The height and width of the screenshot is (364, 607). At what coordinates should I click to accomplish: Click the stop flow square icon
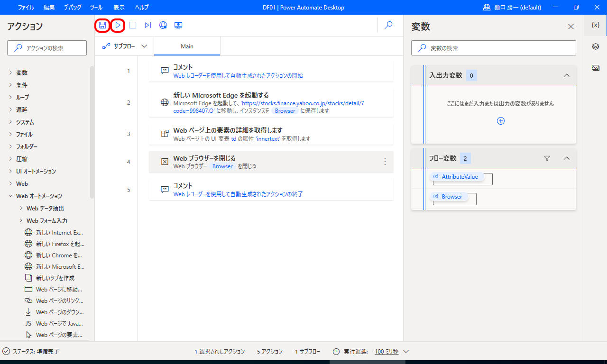point(133,25)
